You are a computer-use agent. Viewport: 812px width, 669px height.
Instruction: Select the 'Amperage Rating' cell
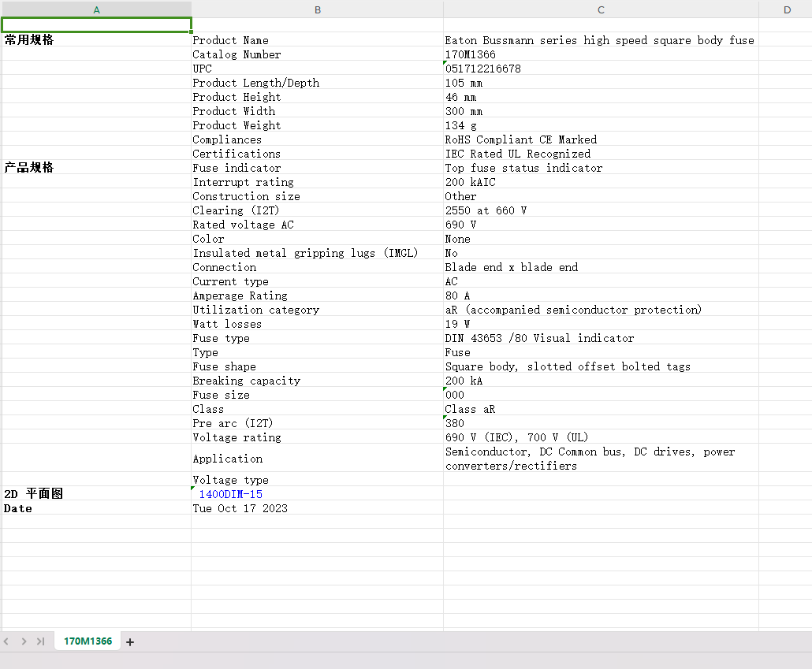pos(318,295)
